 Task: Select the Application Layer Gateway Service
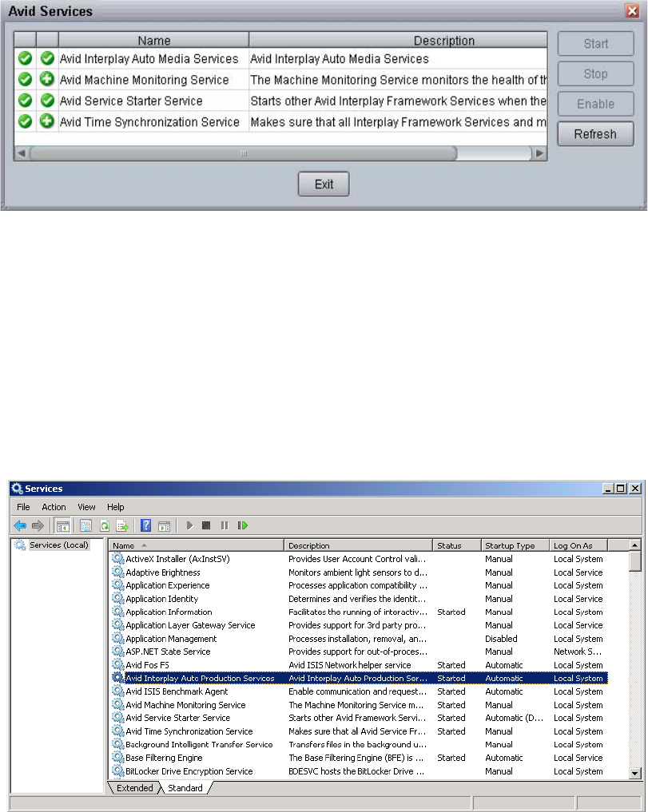point(360,625)
